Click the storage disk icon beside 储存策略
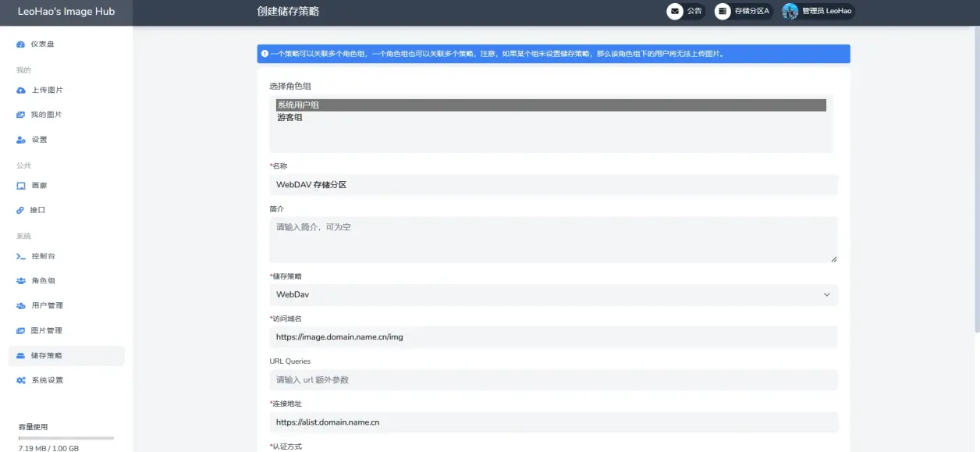The height and width of the screenshot is (452, 980). click(x=21, y=356)
